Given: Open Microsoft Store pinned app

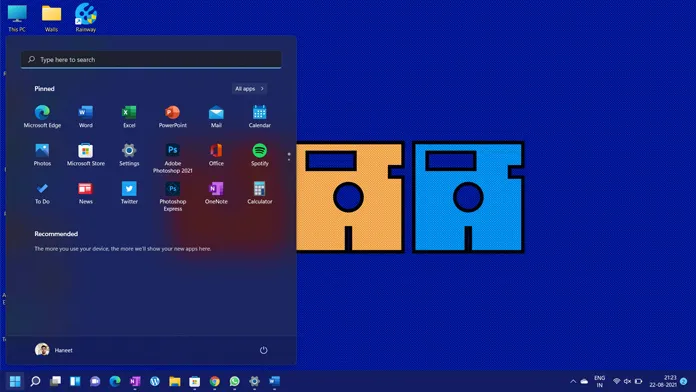Looking at the screenshot, I should 86,154.
